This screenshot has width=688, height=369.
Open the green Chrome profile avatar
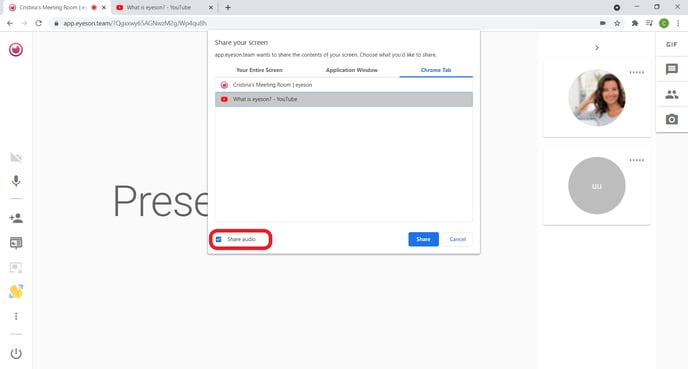click(664, 23)
